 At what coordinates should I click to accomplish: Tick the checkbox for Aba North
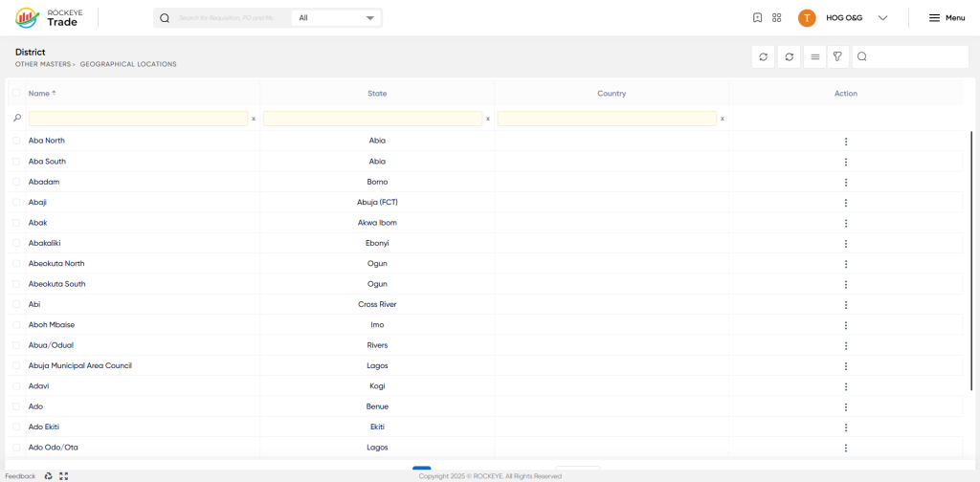pos(16,141)
